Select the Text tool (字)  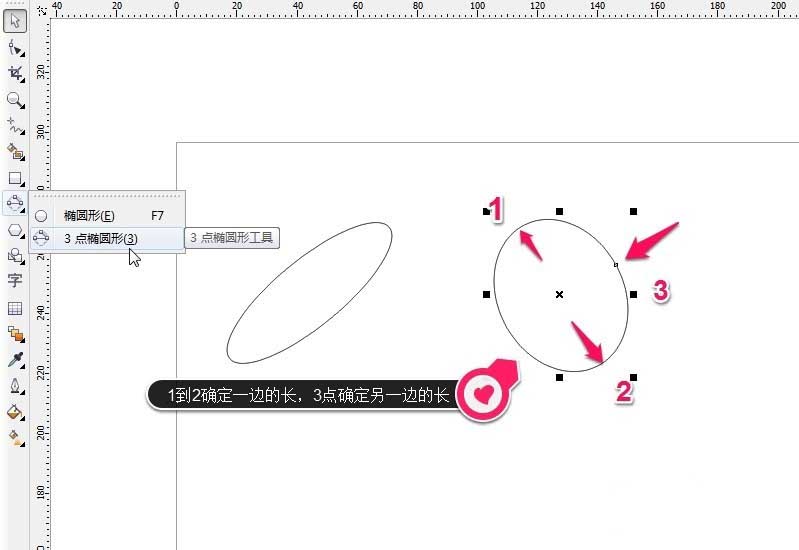[x=15, y=280]
